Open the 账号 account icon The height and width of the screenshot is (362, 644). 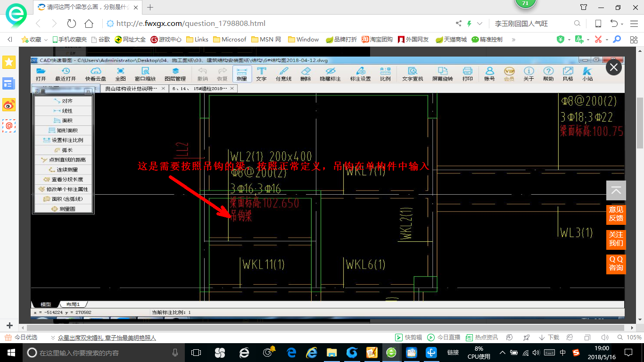coord(489,74)
